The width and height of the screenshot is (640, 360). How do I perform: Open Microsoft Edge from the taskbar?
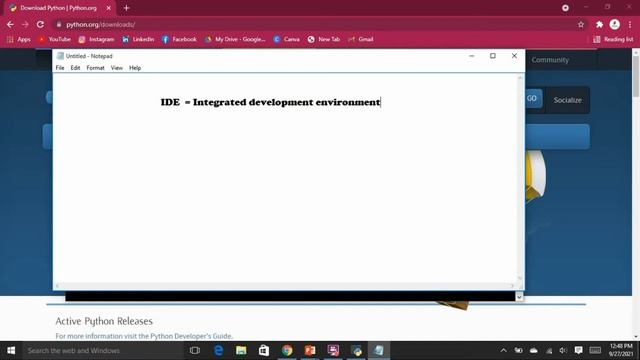pos(218,351)
